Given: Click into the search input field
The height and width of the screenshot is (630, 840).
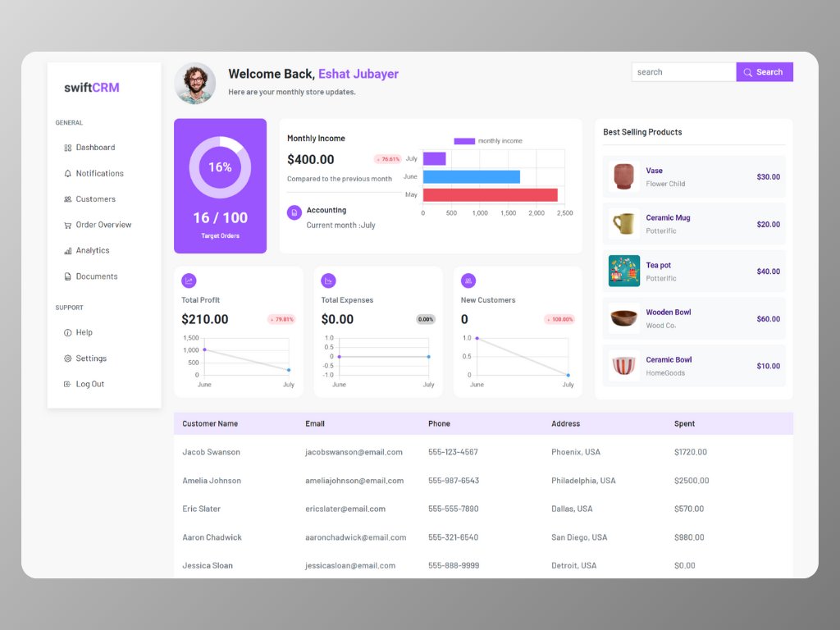Looking at the screenshot, I should pyautogui.click(x=684, y=72).
